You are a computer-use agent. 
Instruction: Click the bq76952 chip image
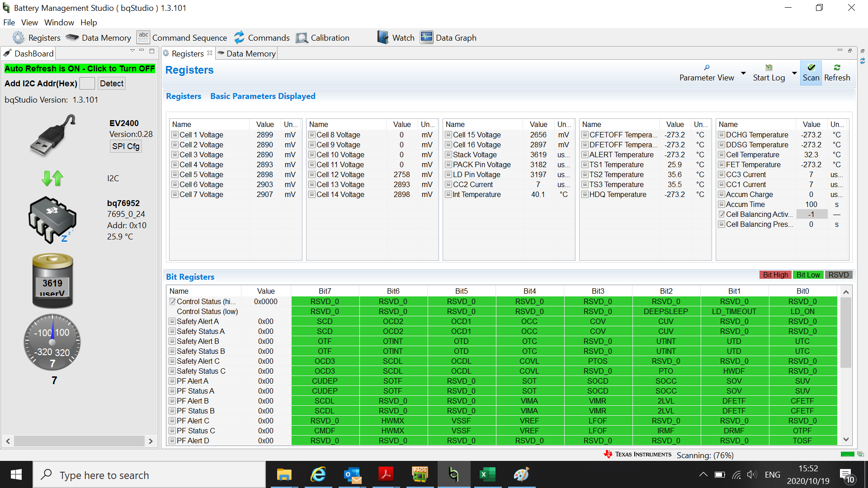(52, 220)
